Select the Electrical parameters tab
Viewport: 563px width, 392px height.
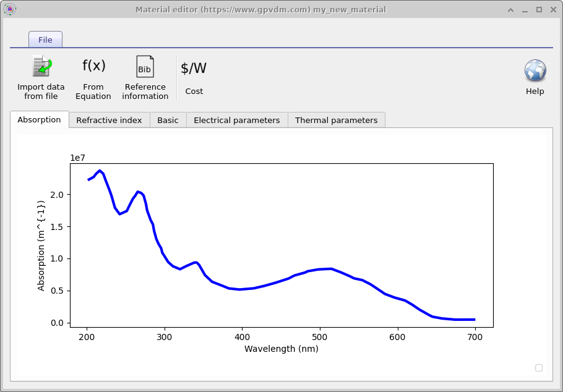pyautogui.click(x=238, y=119)
